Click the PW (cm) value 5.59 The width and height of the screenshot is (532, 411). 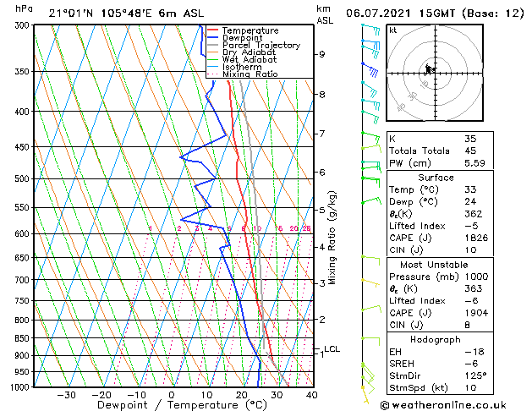(474, 163)
